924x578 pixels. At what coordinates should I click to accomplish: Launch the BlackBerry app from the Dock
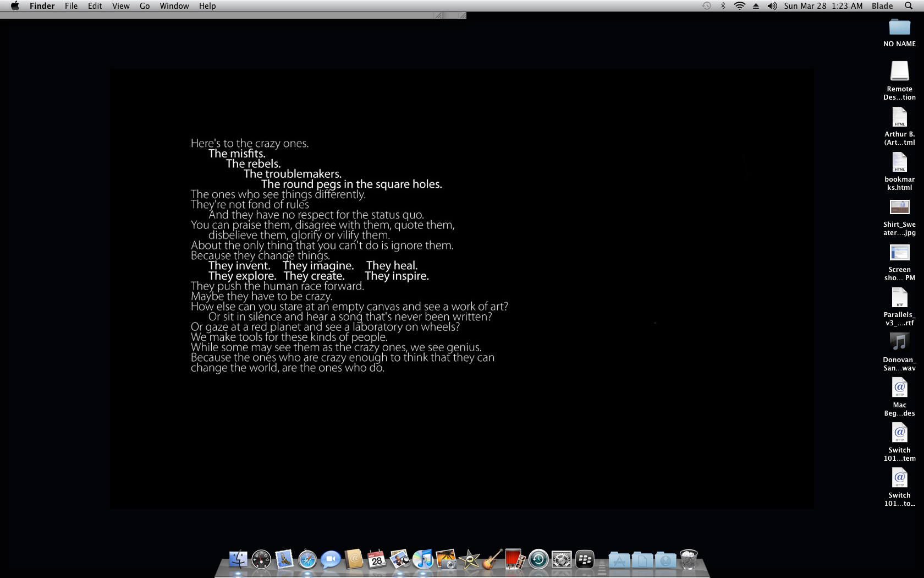coord(585,559)
